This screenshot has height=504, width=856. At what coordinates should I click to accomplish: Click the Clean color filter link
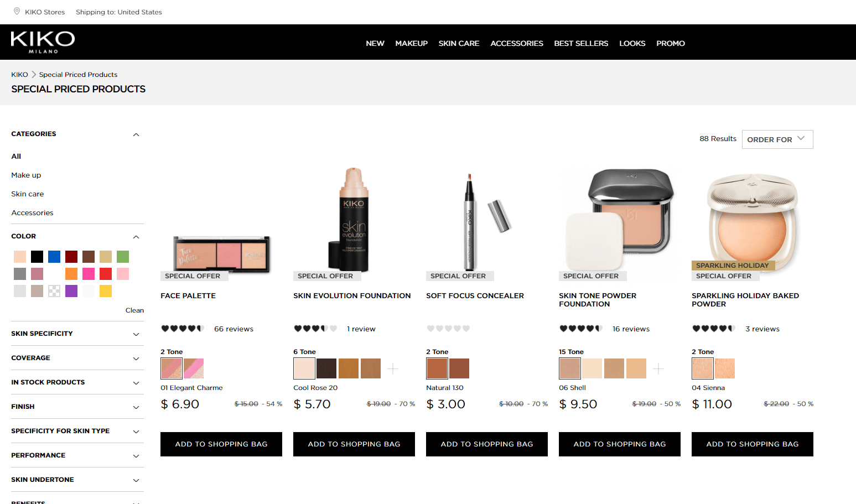point(134,310)
